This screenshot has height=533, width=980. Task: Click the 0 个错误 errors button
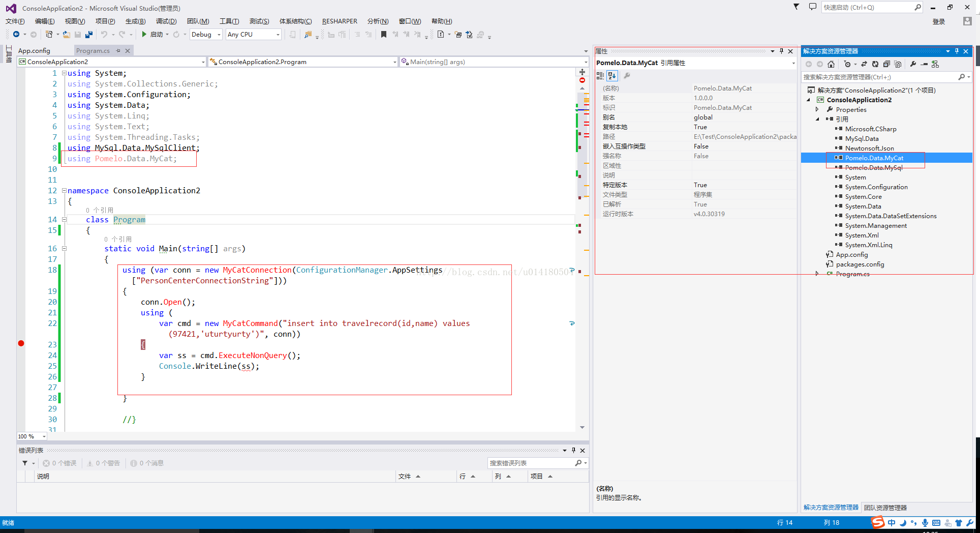(x=60, y=463)
